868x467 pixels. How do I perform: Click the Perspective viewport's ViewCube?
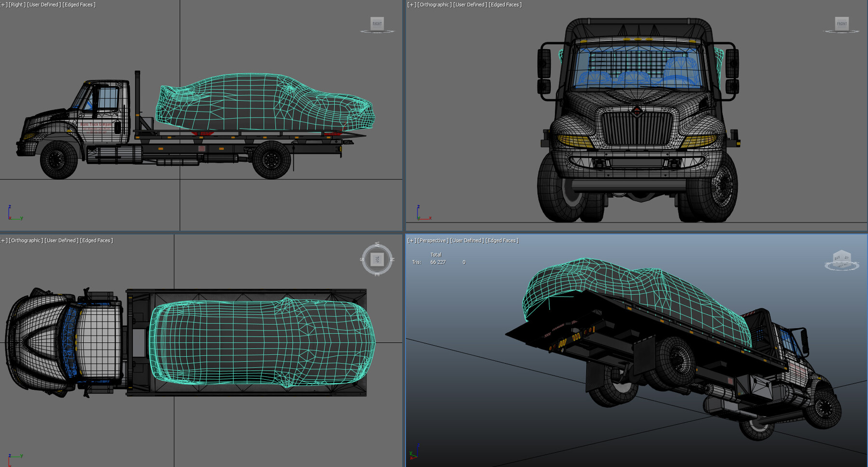click(x=841, y=260)
